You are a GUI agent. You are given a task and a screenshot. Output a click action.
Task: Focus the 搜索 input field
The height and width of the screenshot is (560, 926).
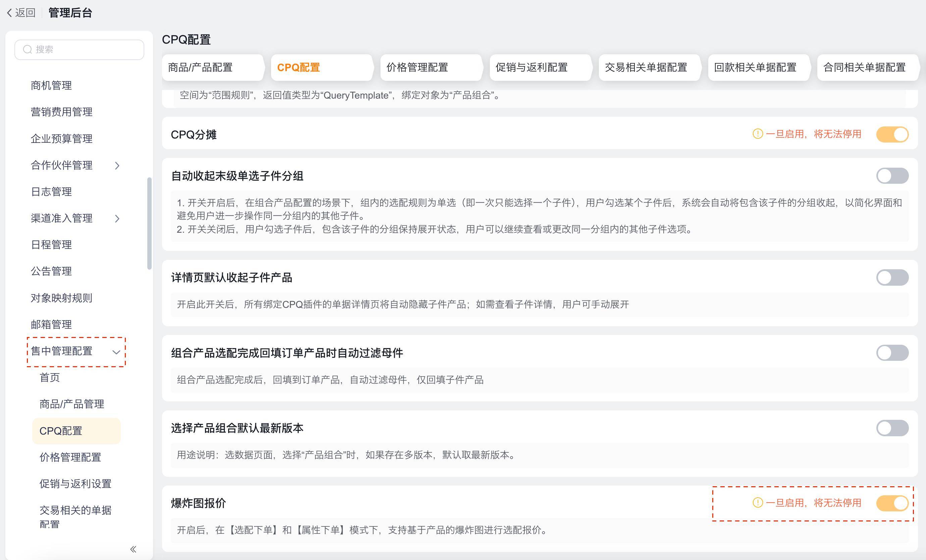pyautogui.click(x=87, y=50)
